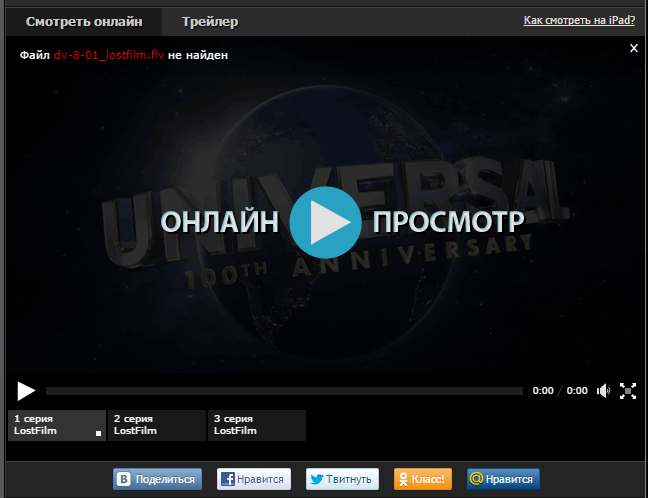Mute the player volume icon
Screen dimensions: 648x498
[x=603, y=391]
